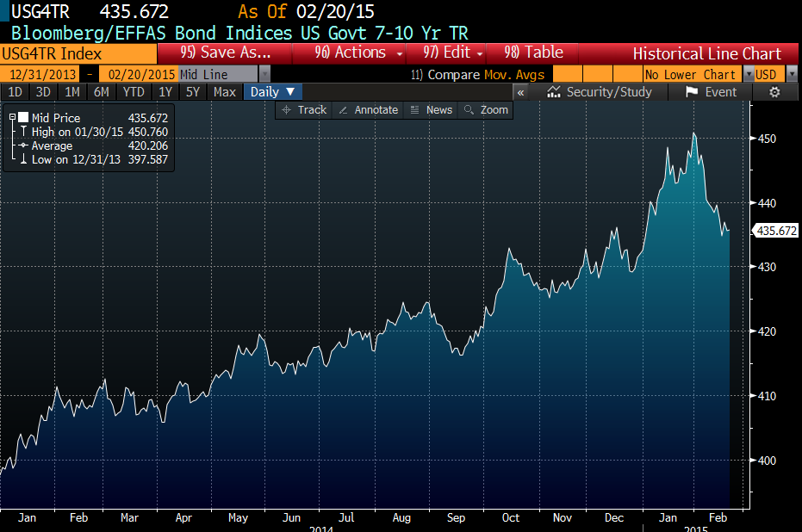Show News on the chart

pos(431,110)
